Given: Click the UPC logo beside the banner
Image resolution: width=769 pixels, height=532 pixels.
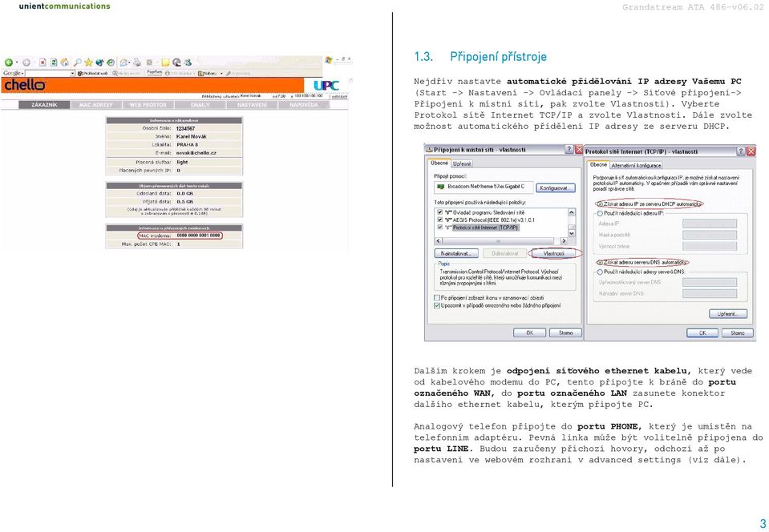Looking at the screenshot, I should click(326, 85).
